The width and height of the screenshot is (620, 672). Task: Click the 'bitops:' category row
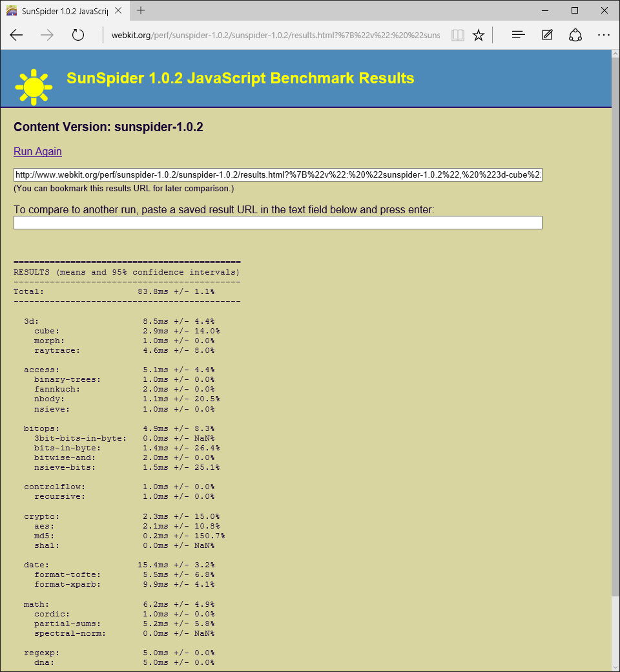click(x=119, y=428)
